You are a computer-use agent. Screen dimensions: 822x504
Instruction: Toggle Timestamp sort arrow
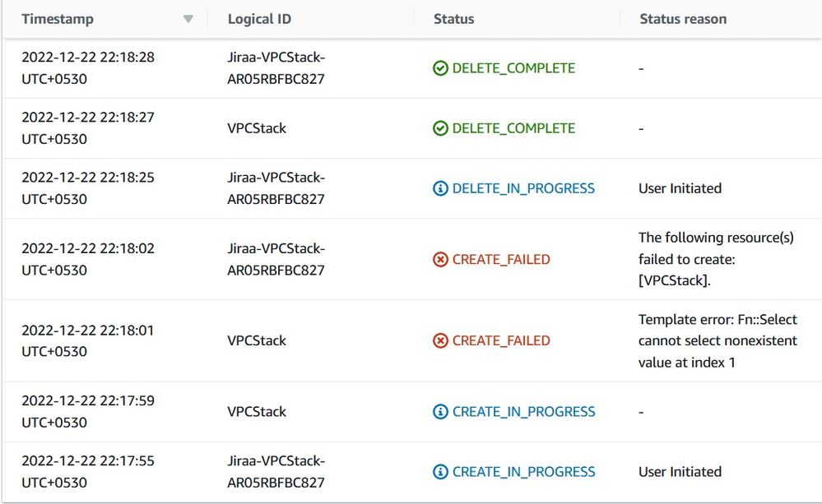[188, 20]
